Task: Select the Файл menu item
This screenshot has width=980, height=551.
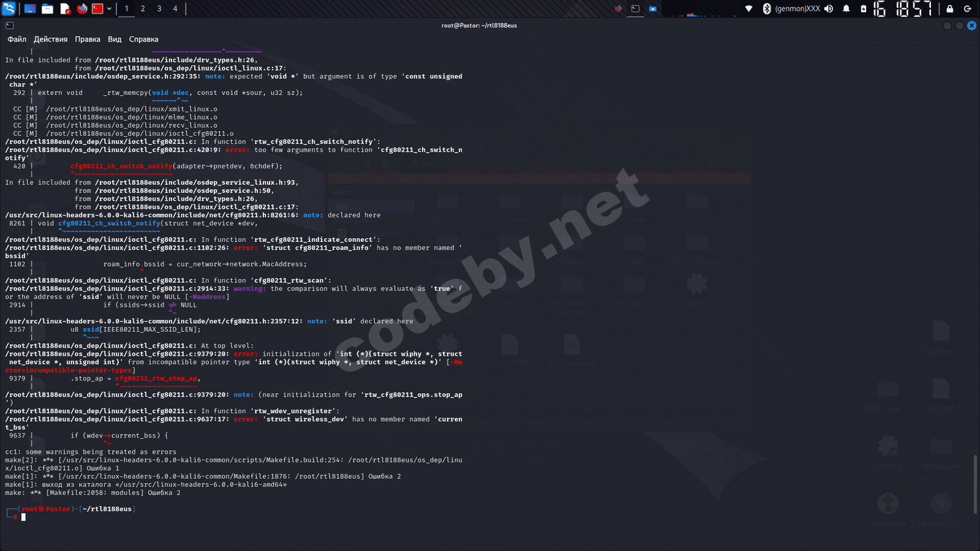Action: point(17,39)
